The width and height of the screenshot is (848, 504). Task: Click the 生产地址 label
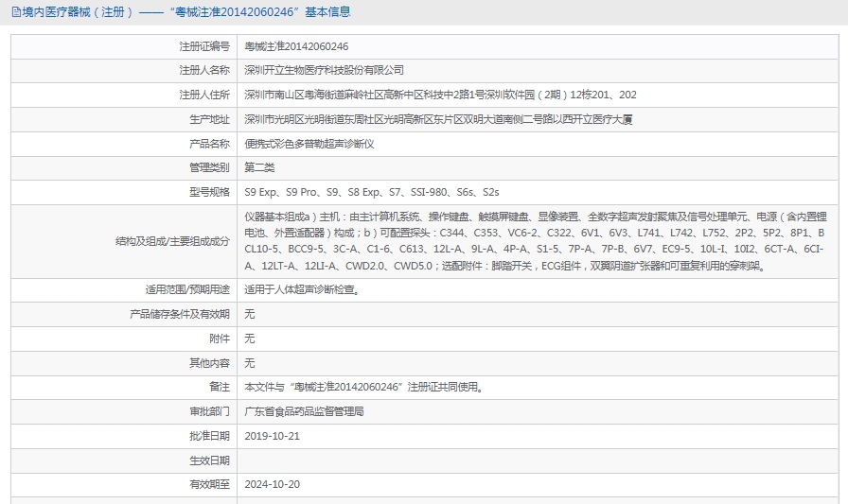(209, 119)
